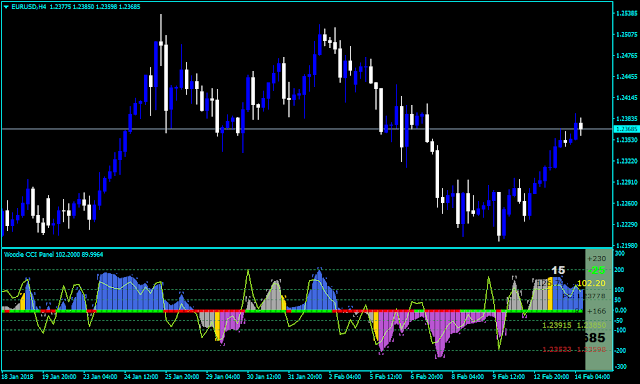Click the 5 Feb 12:00 time label
Image resolution: width=640 pixels, height=384 pixels.
386,377
